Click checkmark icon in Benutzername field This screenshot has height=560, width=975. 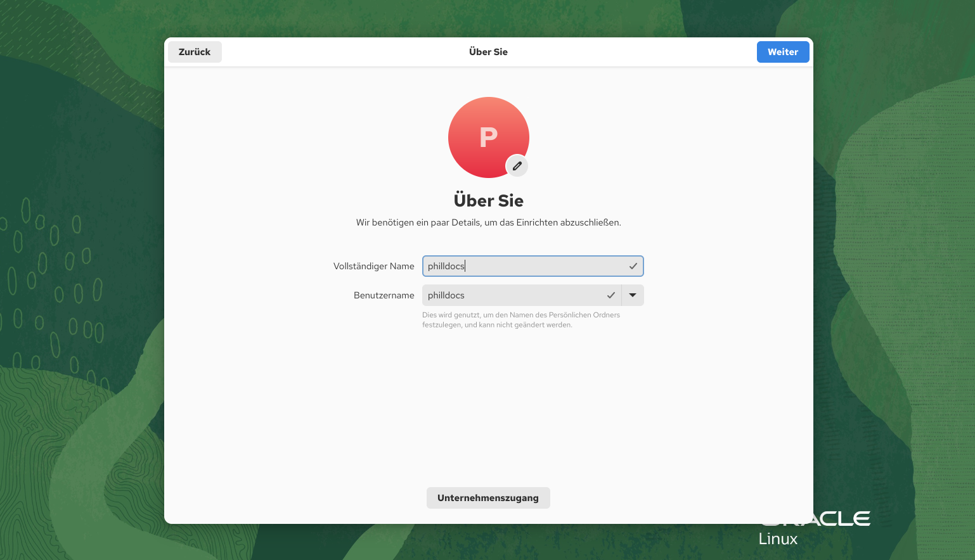(x=610, y=295)
